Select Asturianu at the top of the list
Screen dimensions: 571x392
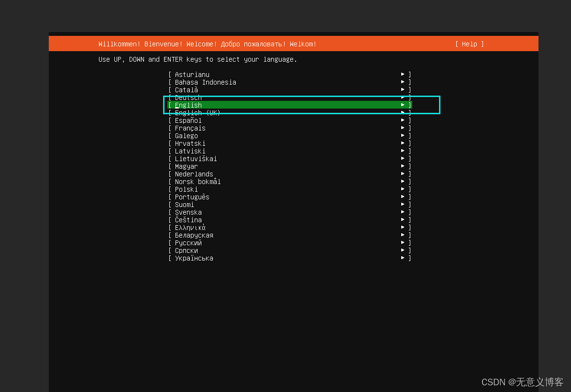coord(191,74)
